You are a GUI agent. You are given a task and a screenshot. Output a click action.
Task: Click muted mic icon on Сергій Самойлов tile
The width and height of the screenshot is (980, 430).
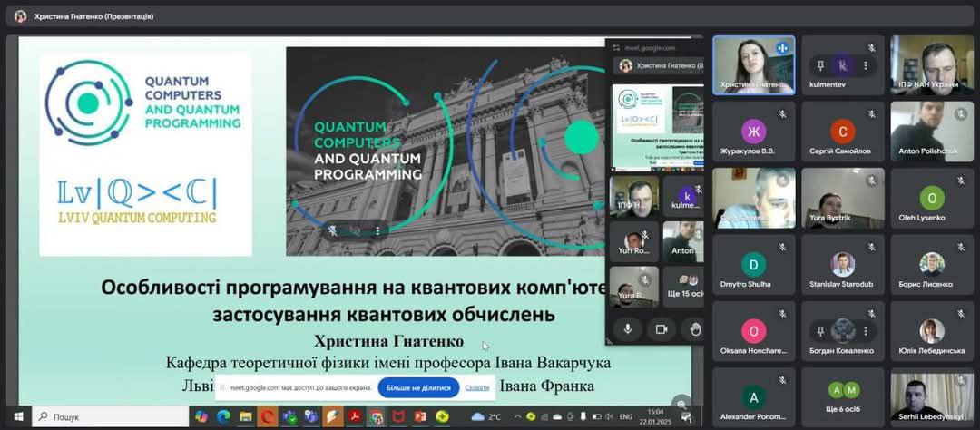coord(871,113)
